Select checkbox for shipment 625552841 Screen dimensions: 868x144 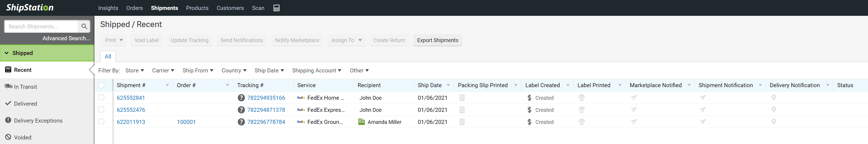point(101,97)
